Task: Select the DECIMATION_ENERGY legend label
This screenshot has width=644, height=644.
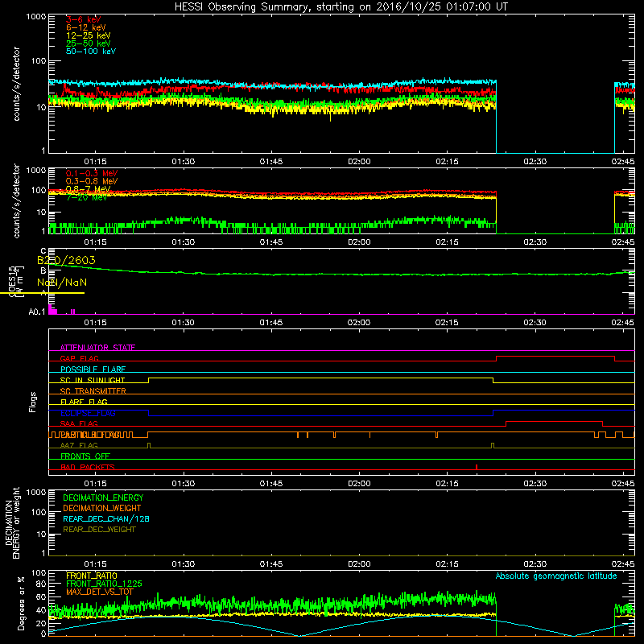Action: coord(103,497)
